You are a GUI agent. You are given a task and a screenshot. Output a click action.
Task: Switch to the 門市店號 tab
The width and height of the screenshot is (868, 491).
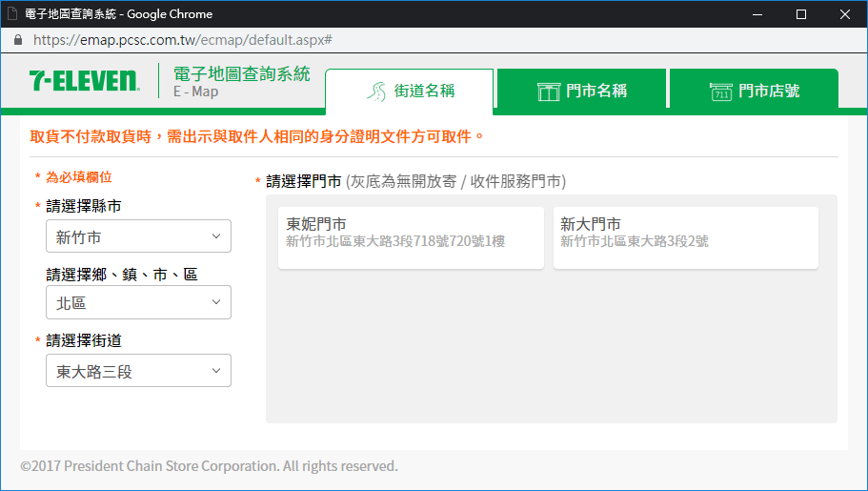754,92
